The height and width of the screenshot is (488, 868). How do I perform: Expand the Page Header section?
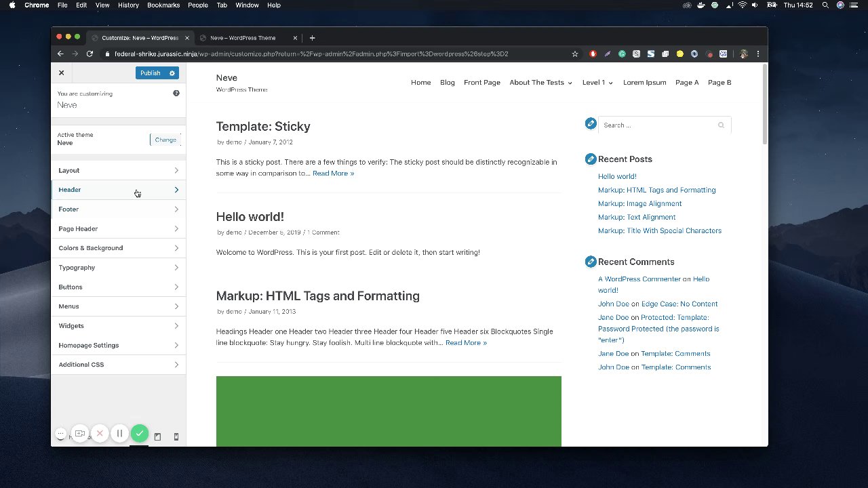[x=119, y=228]
